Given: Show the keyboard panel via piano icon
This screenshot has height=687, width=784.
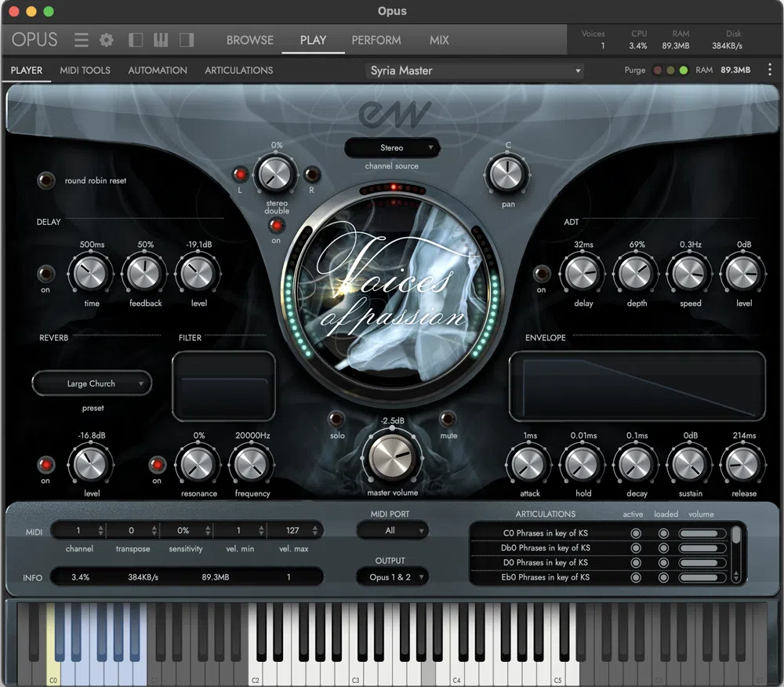Looking at the screenshot, I should tap(161, 40).
